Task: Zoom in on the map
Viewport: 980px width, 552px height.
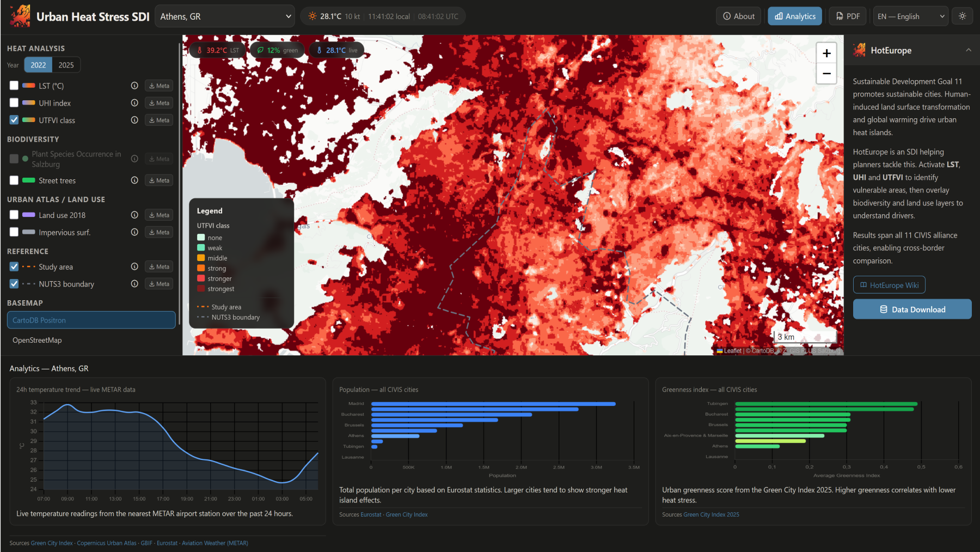Action: [826, 53]
